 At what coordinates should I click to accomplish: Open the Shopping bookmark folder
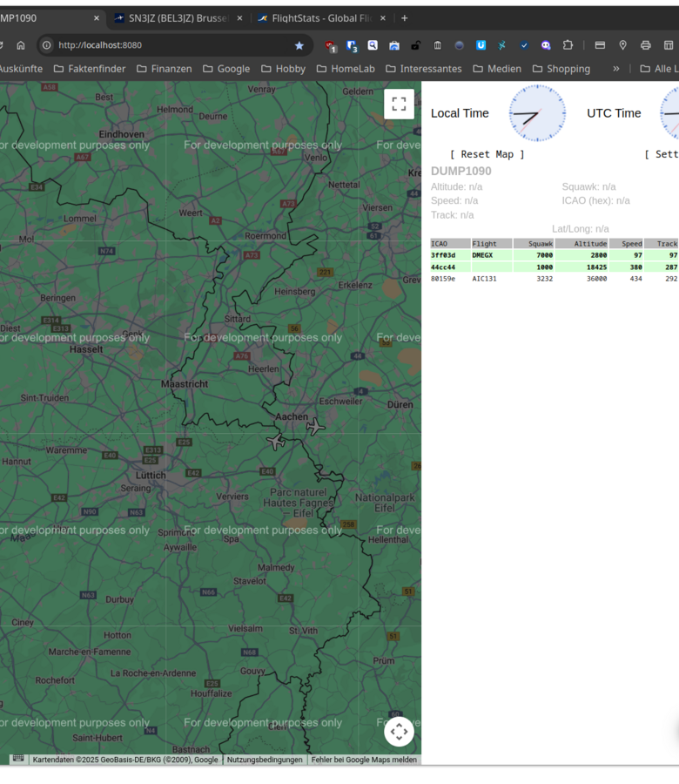point(561,69)
